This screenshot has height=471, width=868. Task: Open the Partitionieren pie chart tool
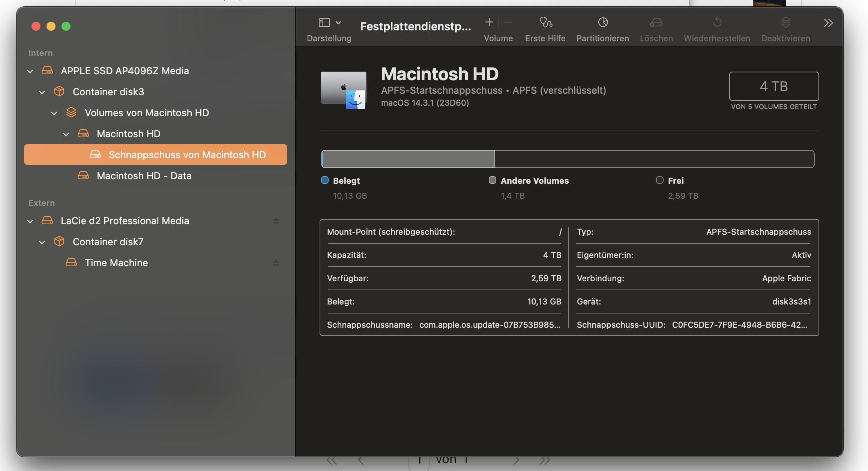tap(603, 23)
